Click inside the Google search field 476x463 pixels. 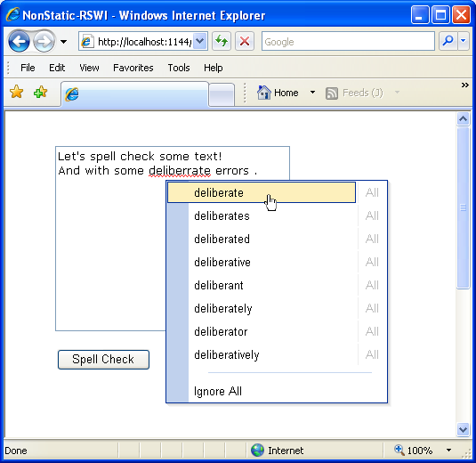tap(348, 41)
